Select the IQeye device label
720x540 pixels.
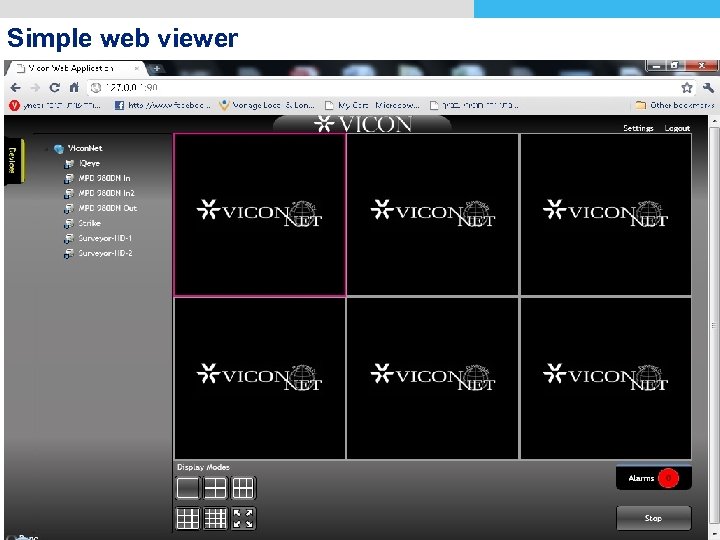pyautogui.click(x=89, y=163)
